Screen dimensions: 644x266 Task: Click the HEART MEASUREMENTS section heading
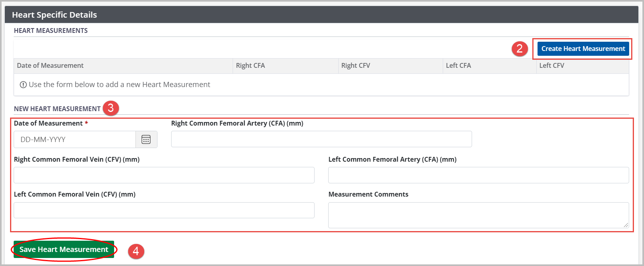pyautogui.click(x=51, y=30)
